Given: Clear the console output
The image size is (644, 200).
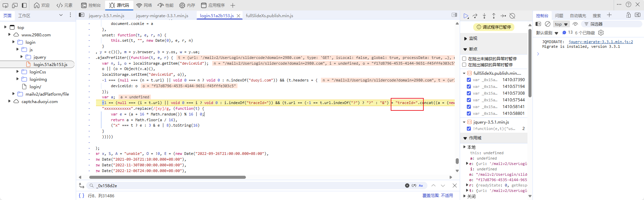Looking at the screenshot, I should [548, 24].
